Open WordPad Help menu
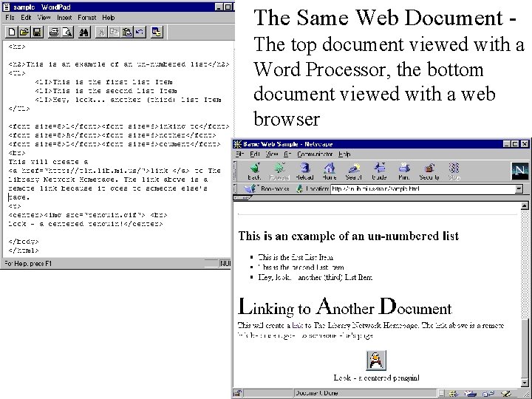 pyautogui.click(x=108, y=18)
